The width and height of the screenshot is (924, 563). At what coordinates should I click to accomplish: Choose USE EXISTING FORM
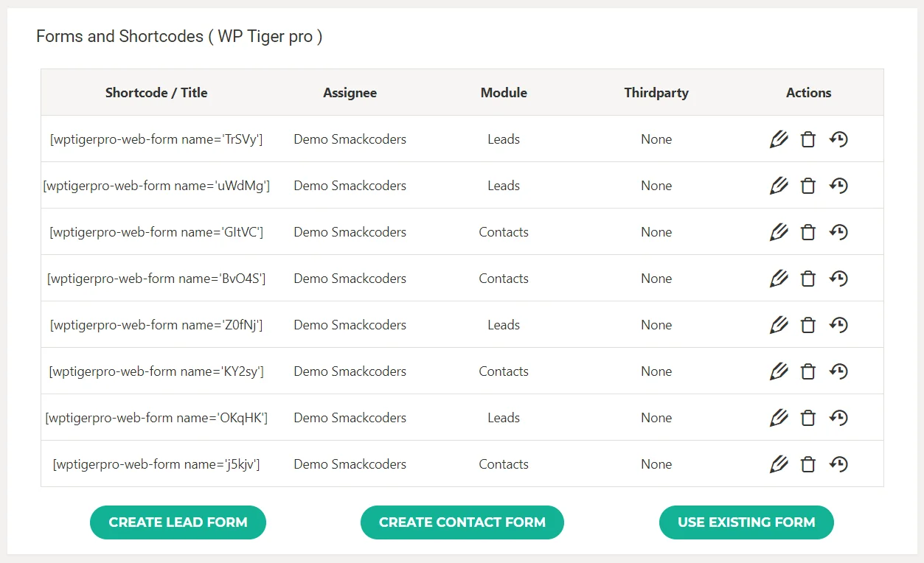(746, 522)
